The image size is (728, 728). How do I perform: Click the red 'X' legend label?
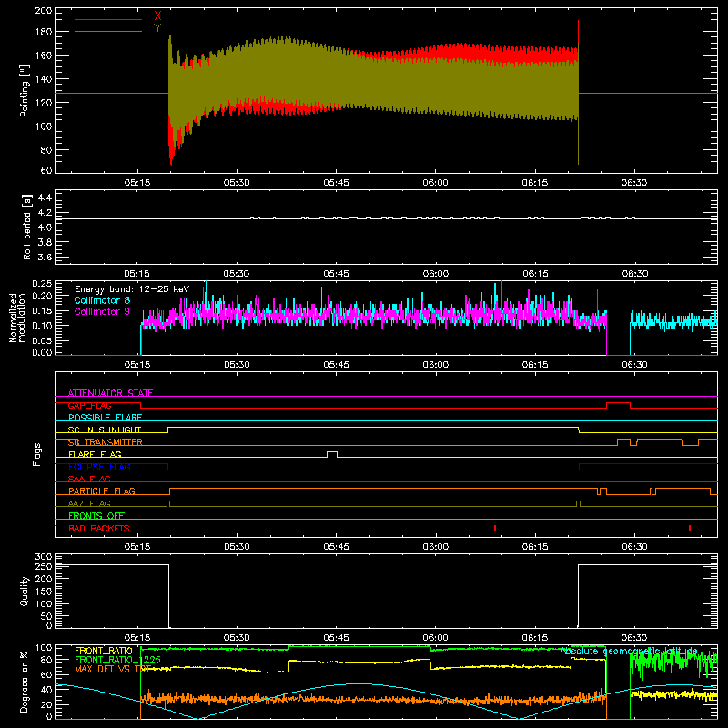tap(157, 15)
